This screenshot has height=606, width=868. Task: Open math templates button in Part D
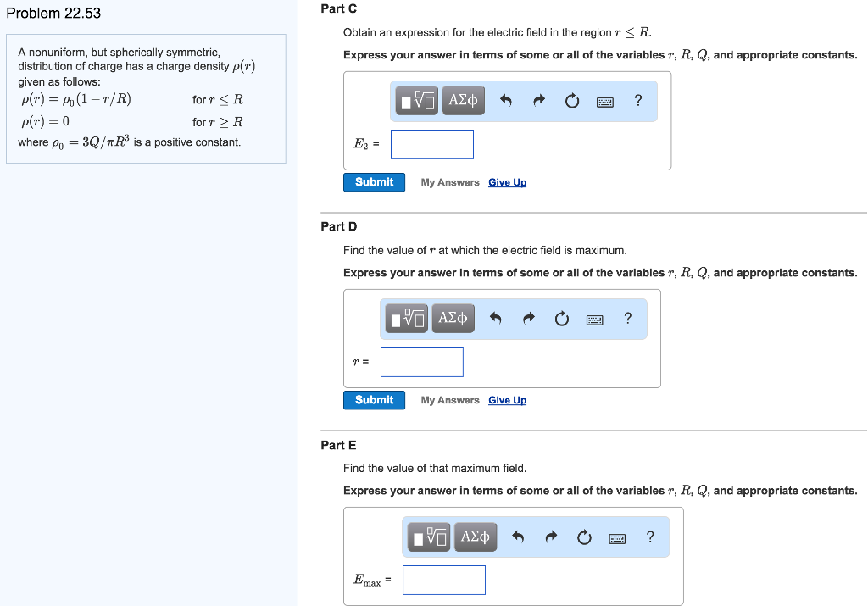407,318
